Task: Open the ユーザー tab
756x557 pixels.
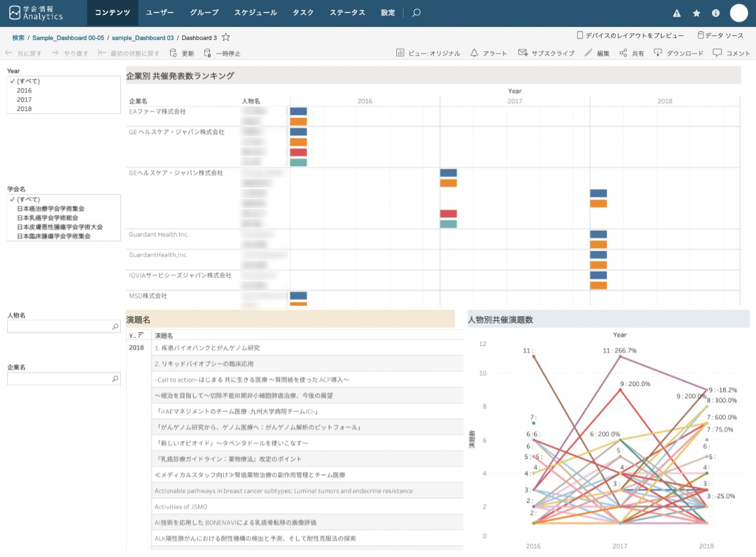Action: click(x=159, y=13)
